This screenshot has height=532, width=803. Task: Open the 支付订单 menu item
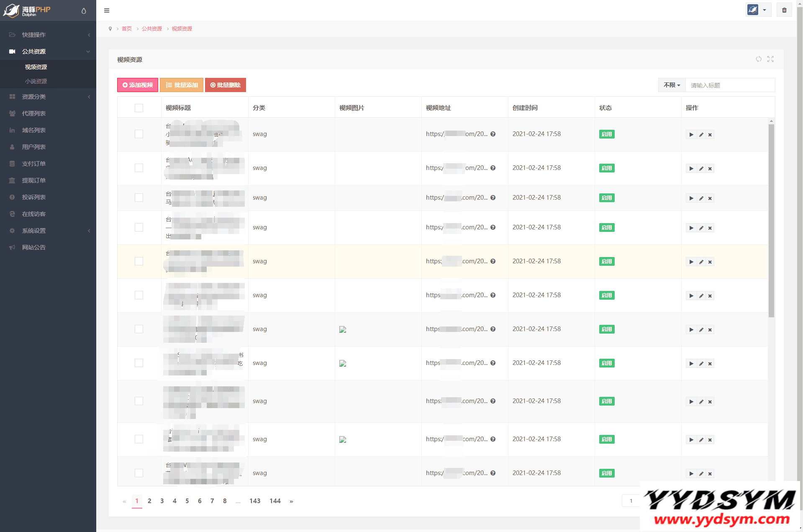pyautogui.click(x=34, y=164)
